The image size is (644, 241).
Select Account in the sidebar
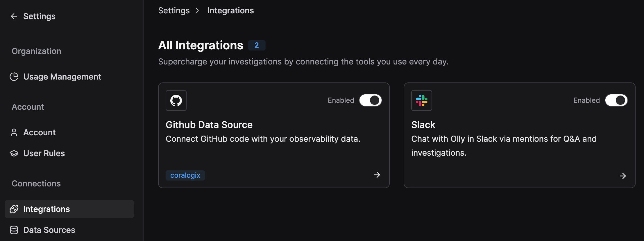pos(69,132)
